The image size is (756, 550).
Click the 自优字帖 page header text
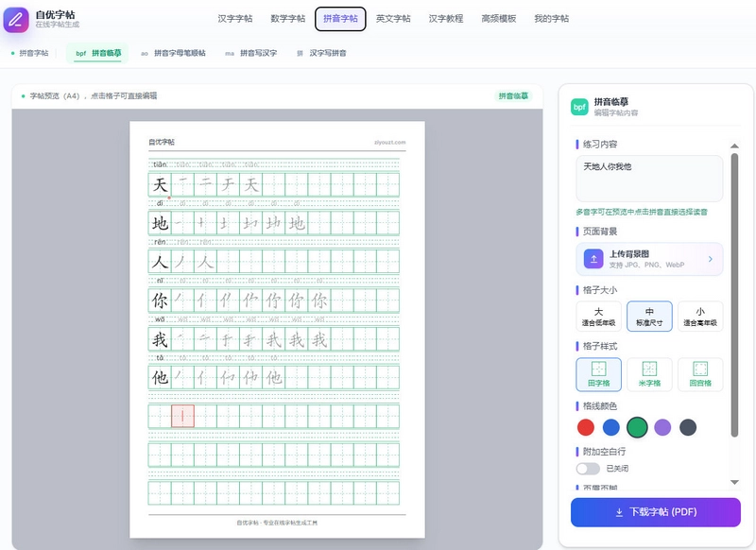162,142
